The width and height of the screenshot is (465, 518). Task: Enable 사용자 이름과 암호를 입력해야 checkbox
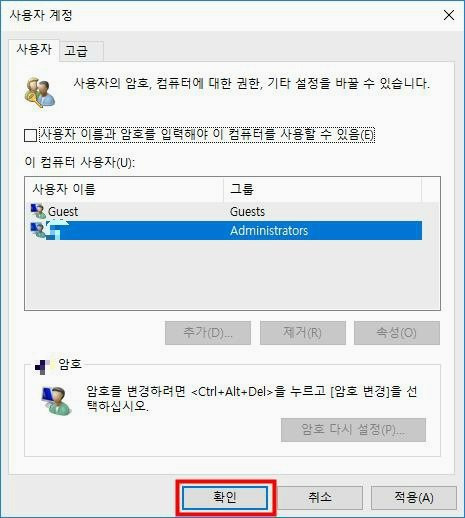30,136
